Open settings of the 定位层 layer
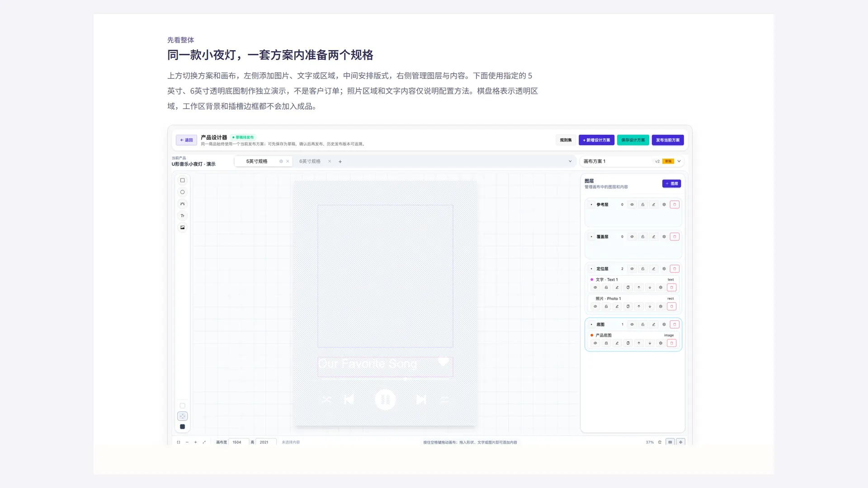Viewport: 868px width, 488px height. (x=664, y=269)
